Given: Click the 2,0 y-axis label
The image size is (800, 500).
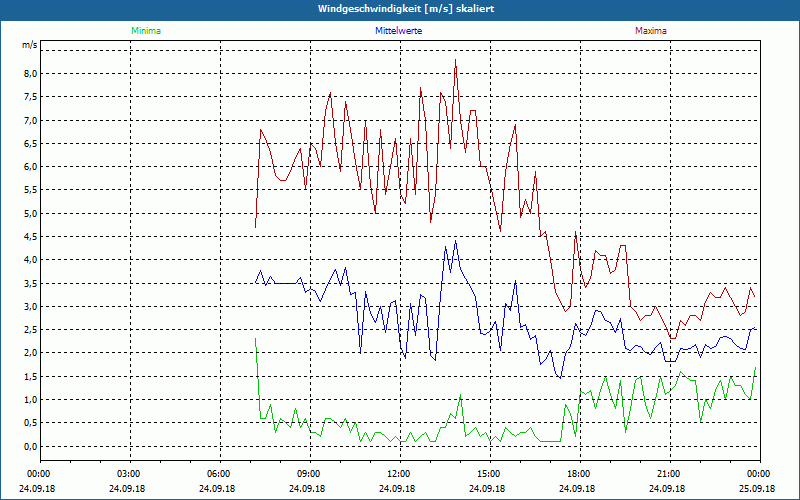Looking at the screenshot, I should coord(30,353).
